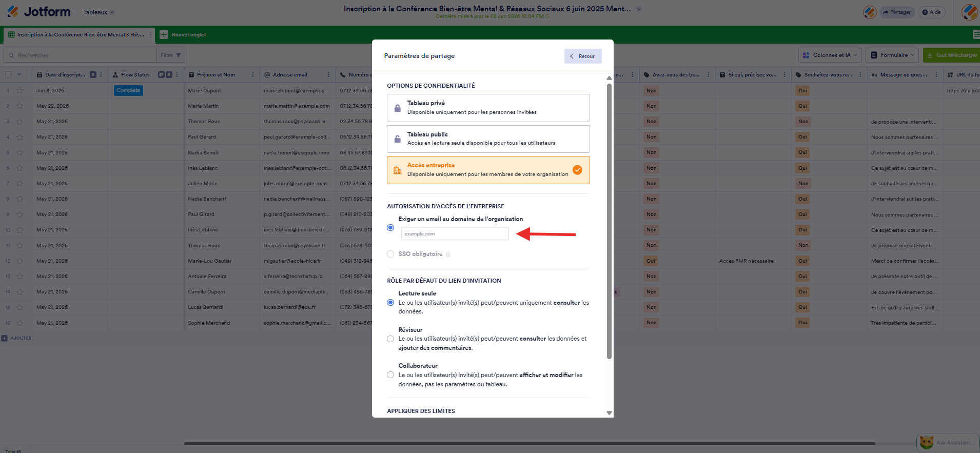Click the Numéro column phone icon
This screenshot has width=980, height=453.
(x=343, y=75)
